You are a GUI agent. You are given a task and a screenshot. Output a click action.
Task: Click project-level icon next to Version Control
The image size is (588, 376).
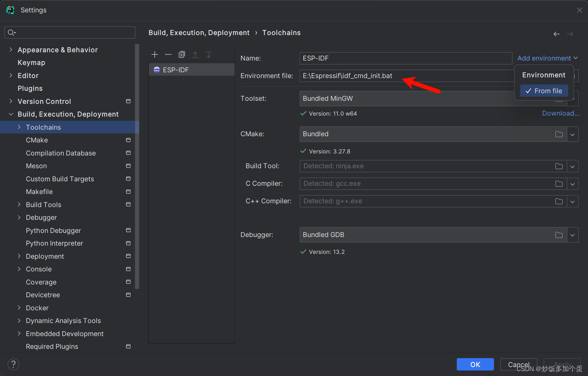128,101
